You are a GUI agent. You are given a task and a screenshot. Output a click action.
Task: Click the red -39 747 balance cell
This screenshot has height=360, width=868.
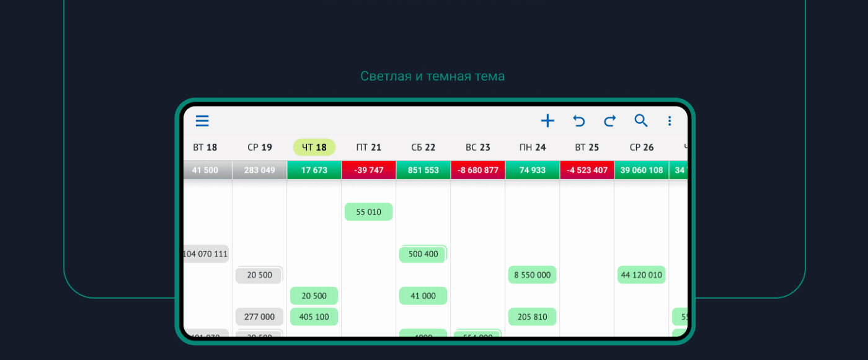(368, 170)
